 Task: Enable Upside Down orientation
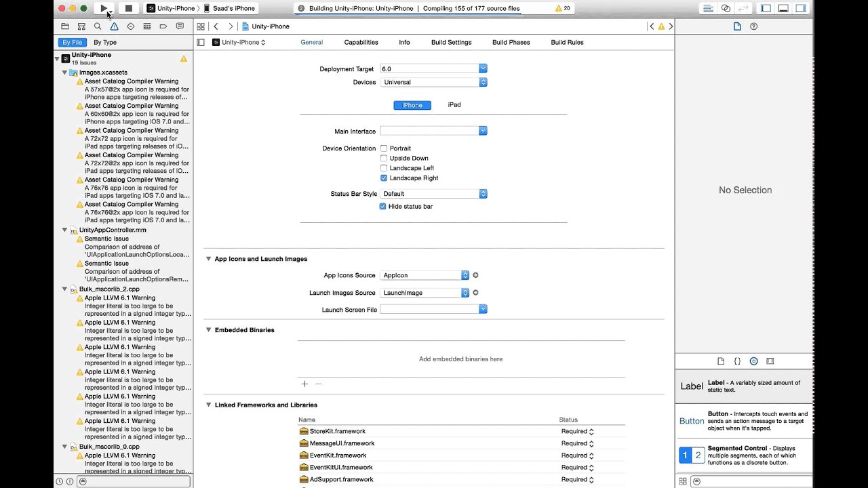384,158
